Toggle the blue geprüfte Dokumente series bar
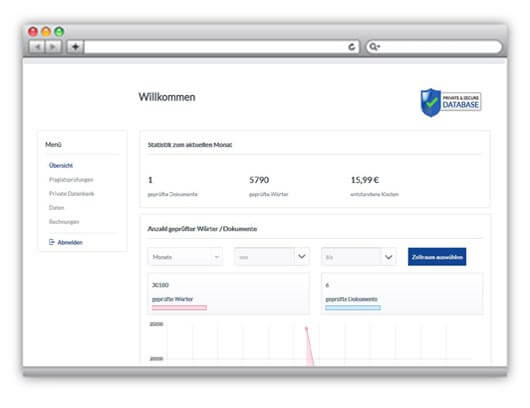 click(x=353, y=308)
